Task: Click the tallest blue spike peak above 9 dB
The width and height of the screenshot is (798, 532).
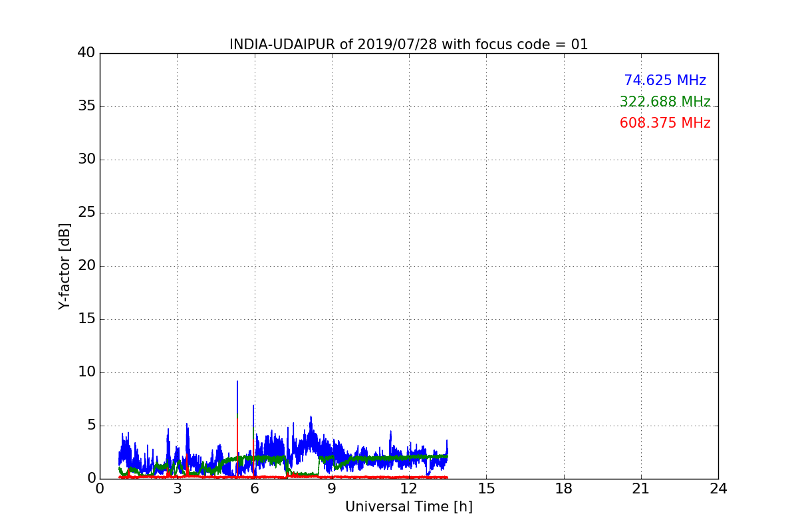Action: click(237, 382)
